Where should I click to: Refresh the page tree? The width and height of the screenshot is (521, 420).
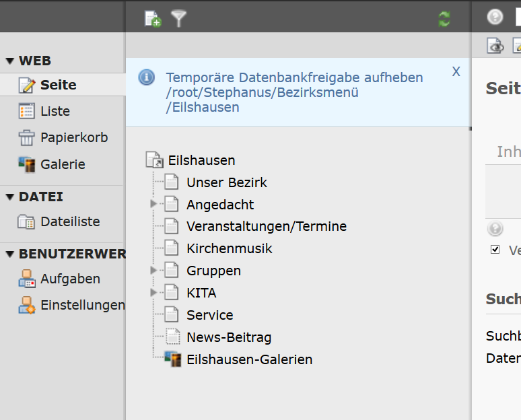pos(444,19)
